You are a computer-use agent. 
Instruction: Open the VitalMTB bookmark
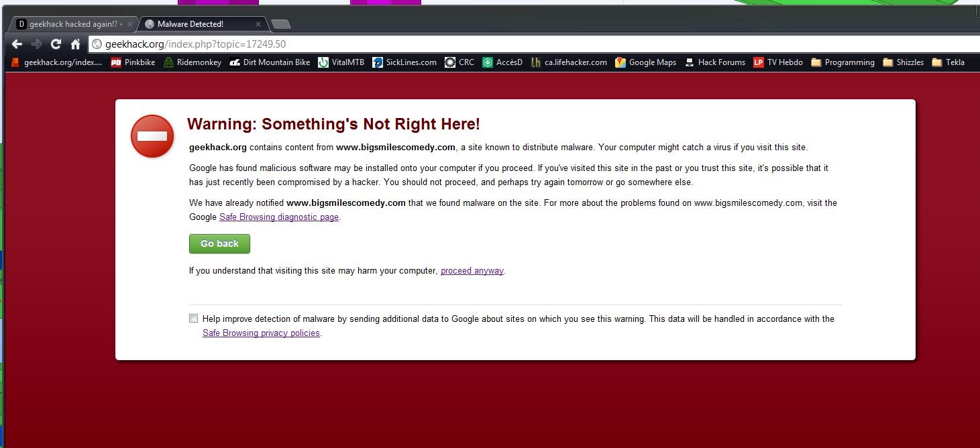click(x=341, y=62)
